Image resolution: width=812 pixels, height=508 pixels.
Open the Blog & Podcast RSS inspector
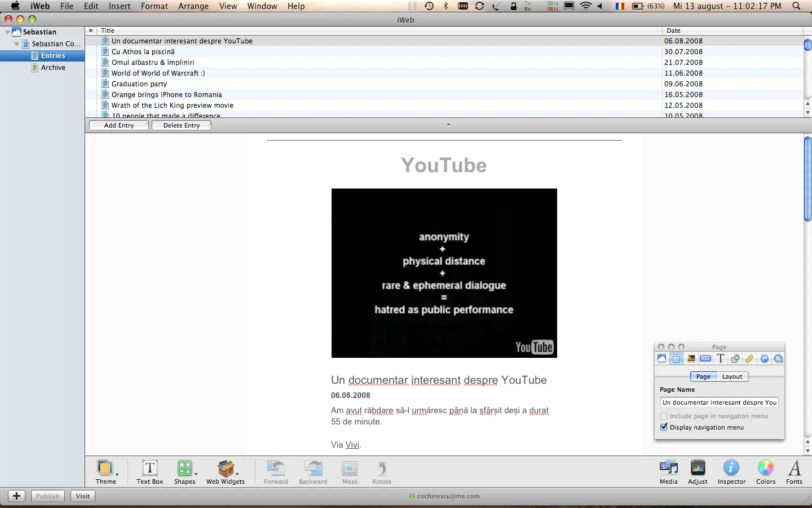click(705, 359)
